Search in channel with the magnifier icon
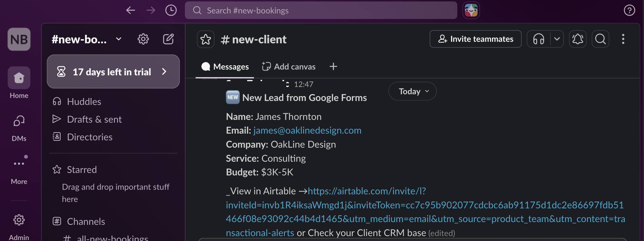 click(x=600, y=39)
